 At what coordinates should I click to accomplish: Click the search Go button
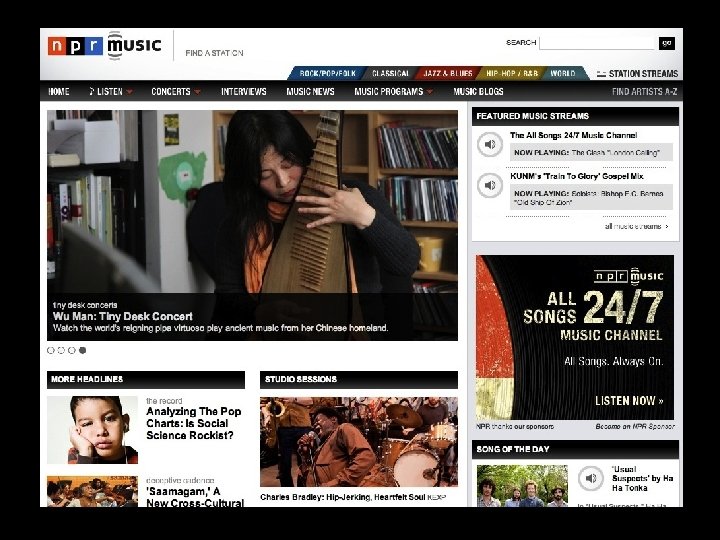(x=667, y=43)
